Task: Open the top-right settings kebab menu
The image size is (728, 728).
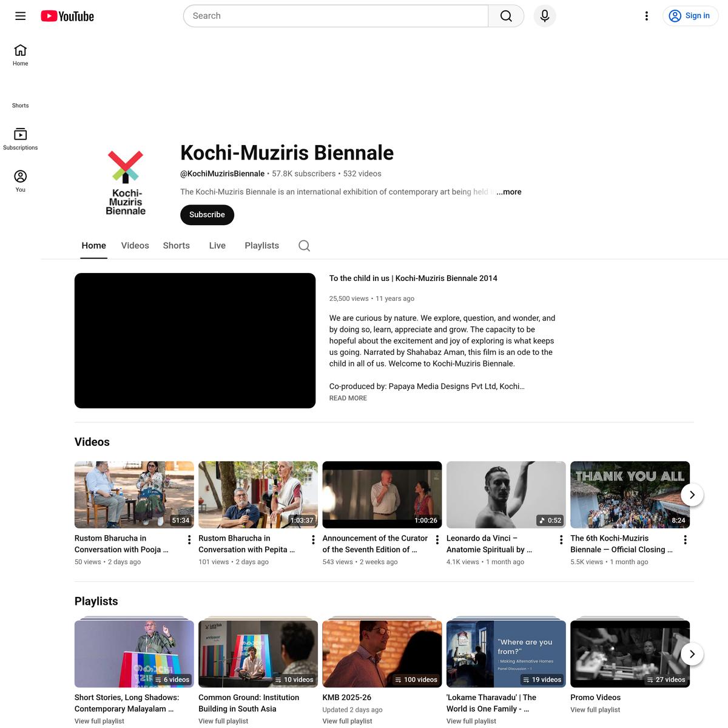Action: tap(647, 16)
